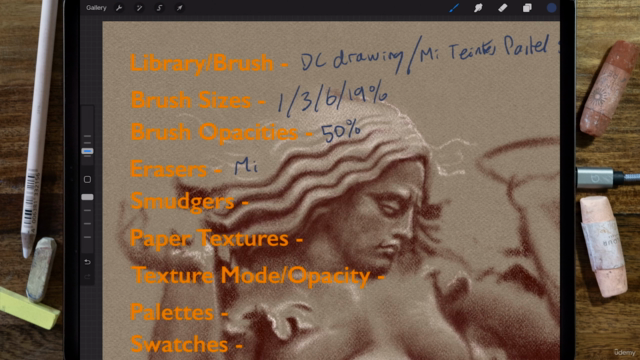The height and width of the screenshot is (360, 640).
Task: Click the brush opacity slider handle
Action: (87, 197)
